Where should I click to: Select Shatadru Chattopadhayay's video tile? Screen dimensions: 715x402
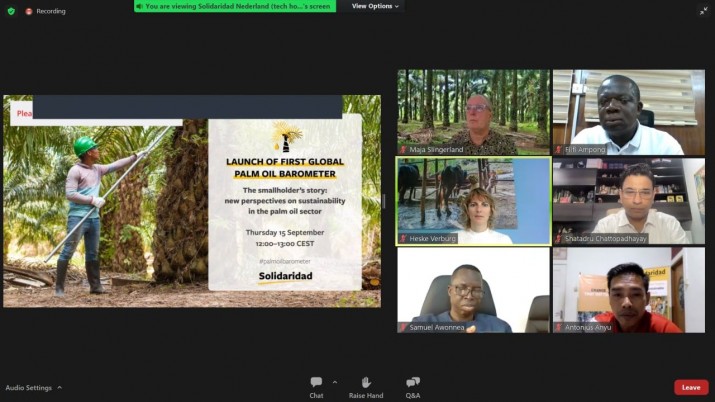(629, 201)
